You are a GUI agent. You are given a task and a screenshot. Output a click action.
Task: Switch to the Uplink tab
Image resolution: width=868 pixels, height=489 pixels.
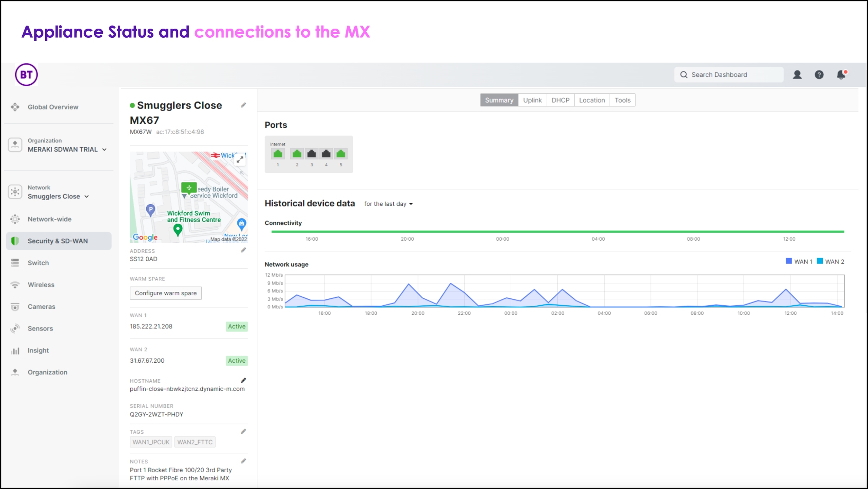click(x=533, y=100)
